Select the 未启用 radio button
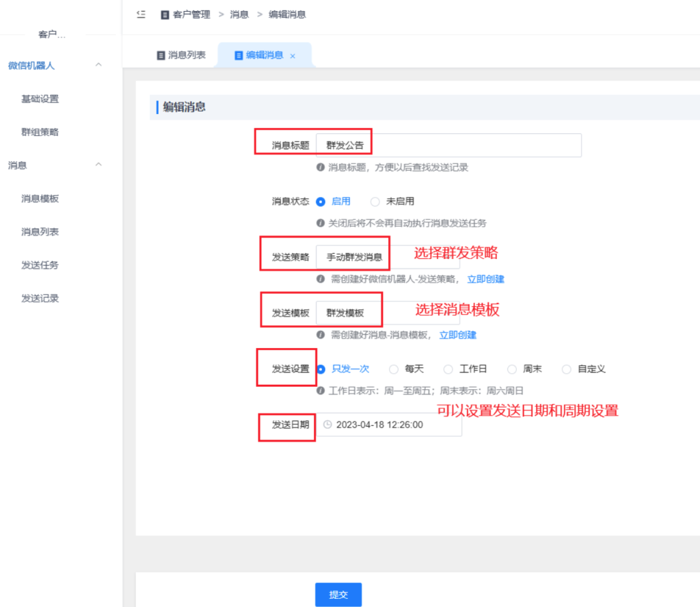 [375, 202]
